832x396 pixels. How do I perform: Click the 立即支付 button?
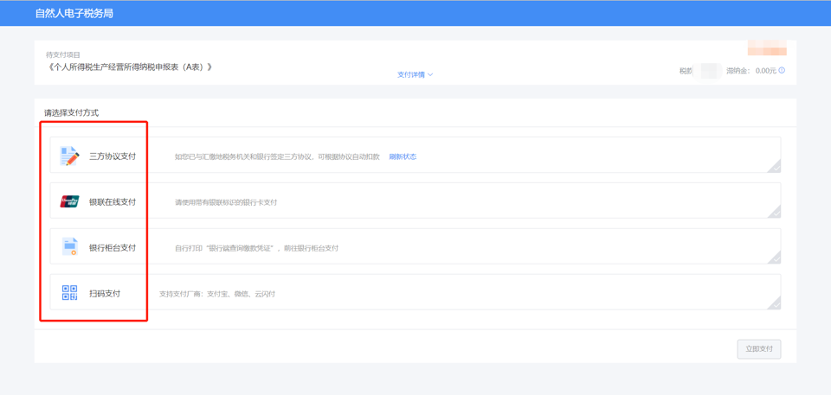[x=759, y=349]
